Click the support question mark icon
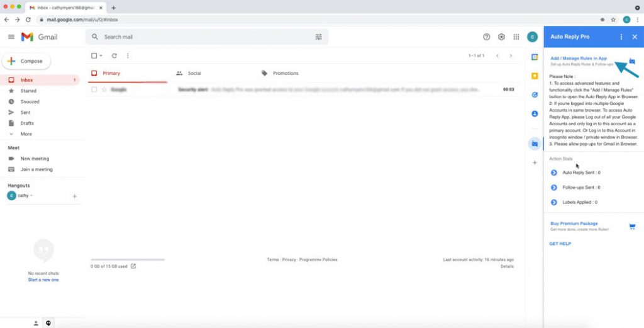This screenshot has width=644, height=328. click(486, 37)
